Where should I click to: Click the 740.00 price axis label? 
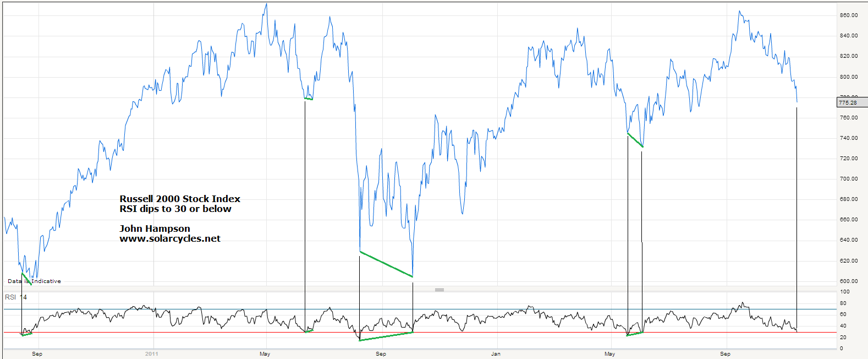(x=848, y=138)
